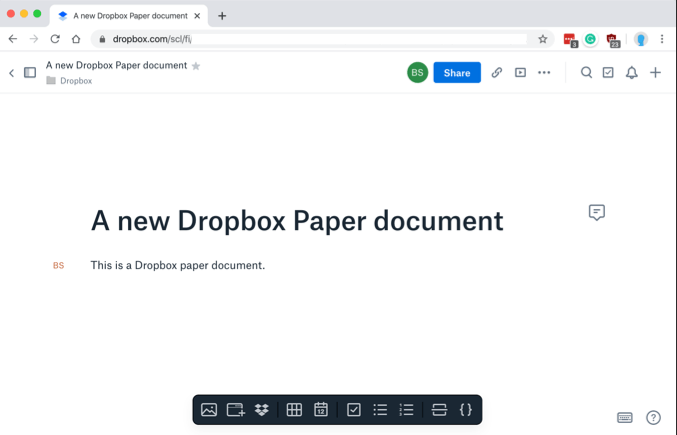Open the help question mark

coord(653,417)
